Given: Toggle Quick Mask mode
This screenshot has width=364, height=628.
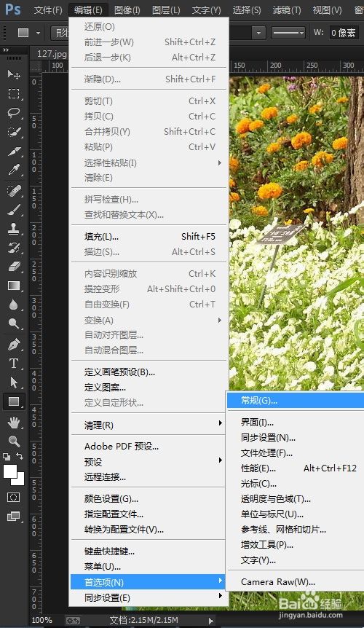Looking at the screenshot, I should pos(14,497).
